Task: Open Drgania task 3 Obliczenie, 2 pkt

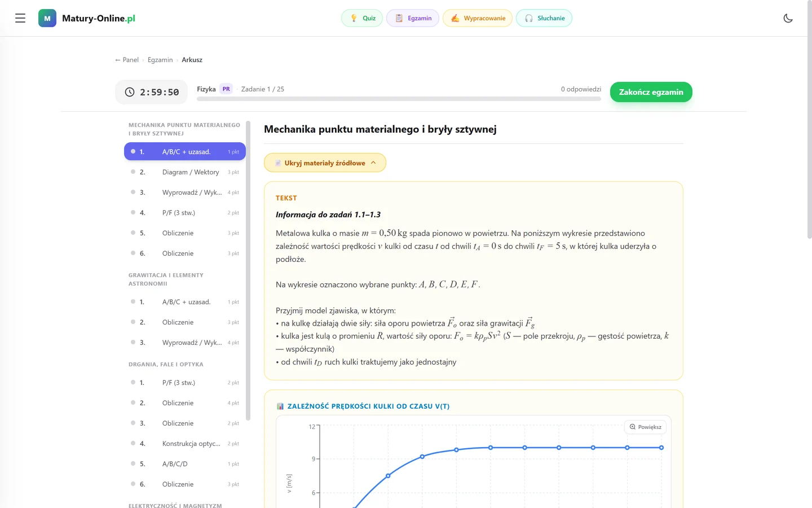Action: [185, 423]
